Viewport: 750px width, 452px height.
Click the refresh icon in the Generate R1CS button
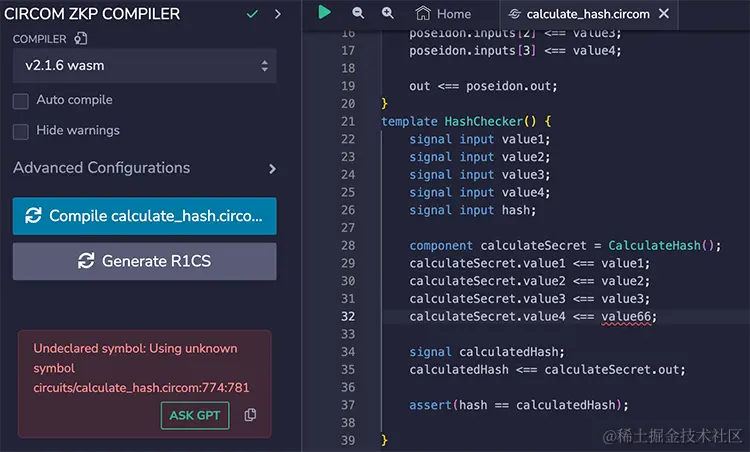tap(86, 261)
